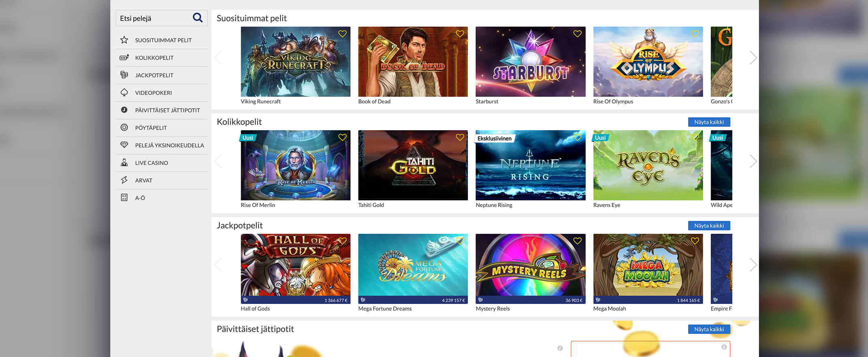Screen dimensions: 868x357
Task: Open Arvat category link
Action: point(162,180)
